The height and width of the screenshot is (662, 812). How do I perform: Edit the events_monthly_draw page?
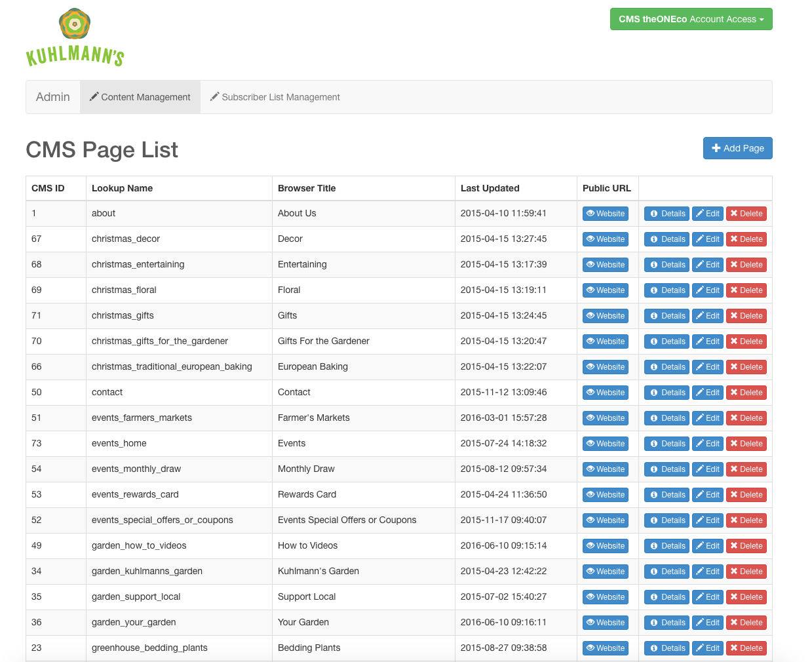(708, 469)
